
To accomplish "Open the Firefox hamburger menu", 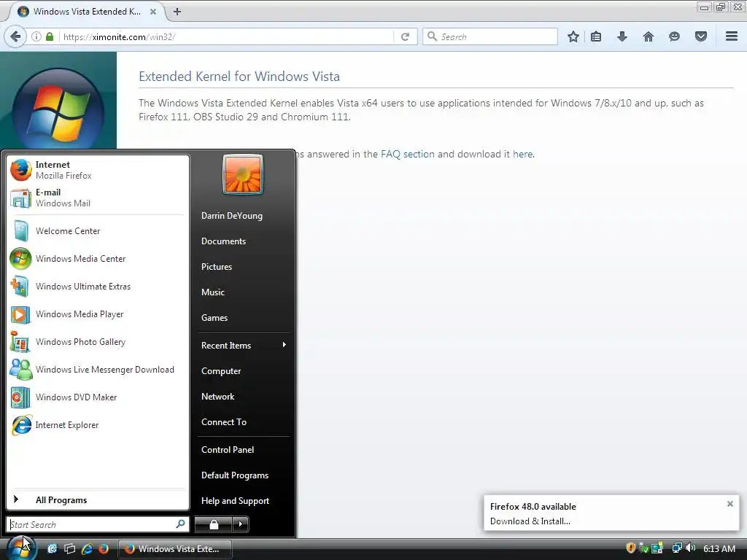I will 732,36.
